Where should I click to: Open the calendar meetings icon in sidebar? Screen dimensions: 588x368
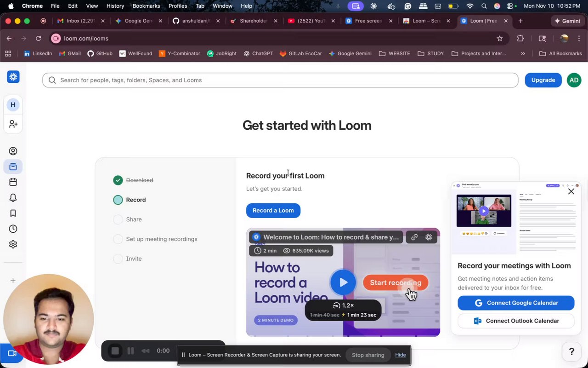13,182
